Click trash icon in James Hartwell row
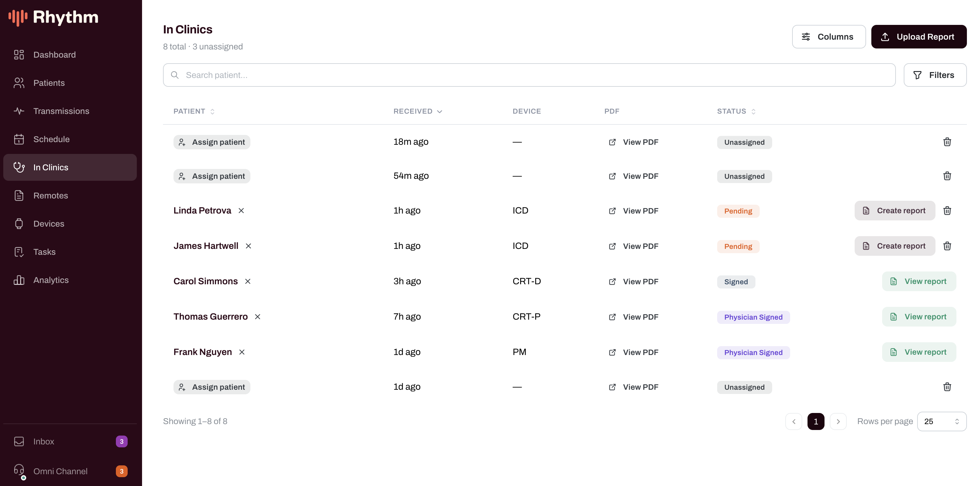This screenshot has width=980, height=486. [x=947, y=246]
